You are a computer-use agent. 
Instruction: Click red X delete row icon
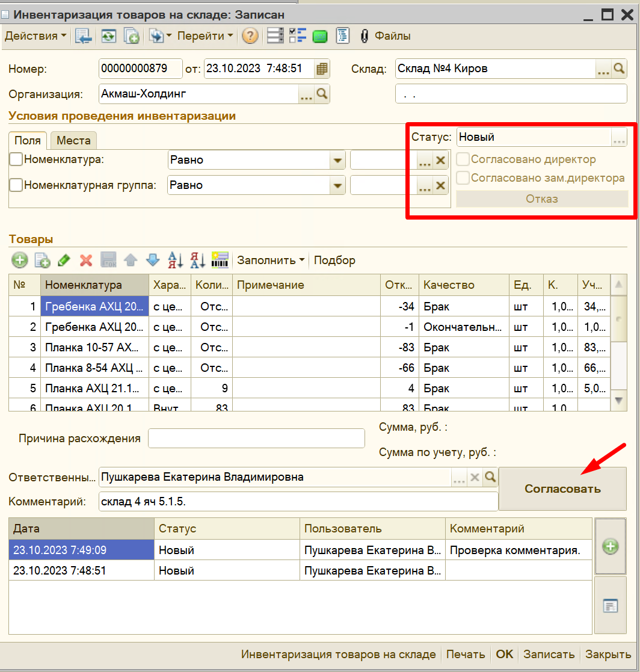(86, 260)
